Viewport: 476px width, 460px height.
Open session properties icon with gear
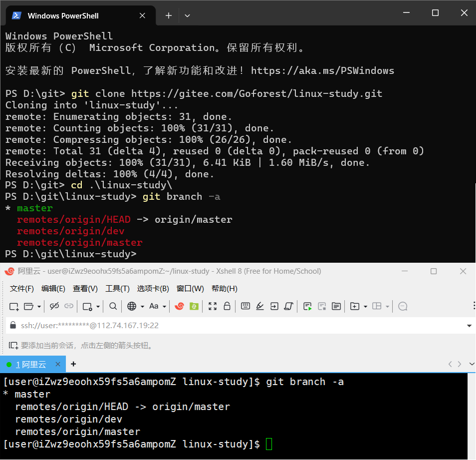[87, 306]
